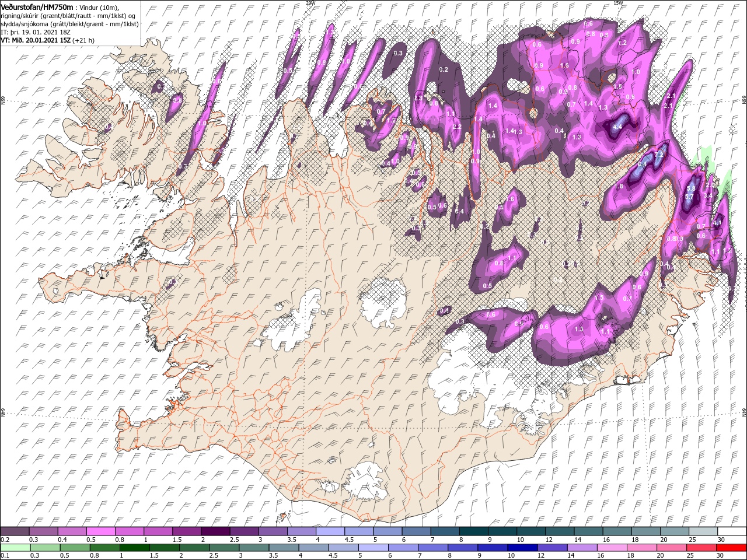Click the 5.7 precipitation value on the map

tap(689, 197)
